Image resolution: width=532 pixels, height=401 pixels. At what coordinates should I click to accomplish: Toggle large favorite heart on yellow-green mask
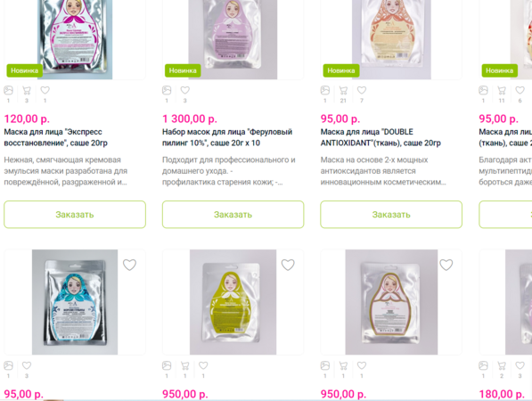(288, 265)
